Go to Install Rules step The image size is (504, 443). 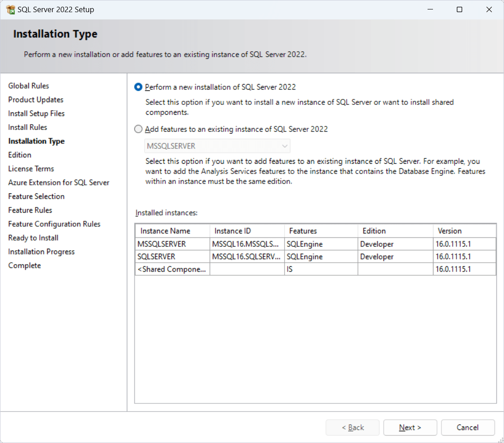pyautogui.click(x=27, y=127)
